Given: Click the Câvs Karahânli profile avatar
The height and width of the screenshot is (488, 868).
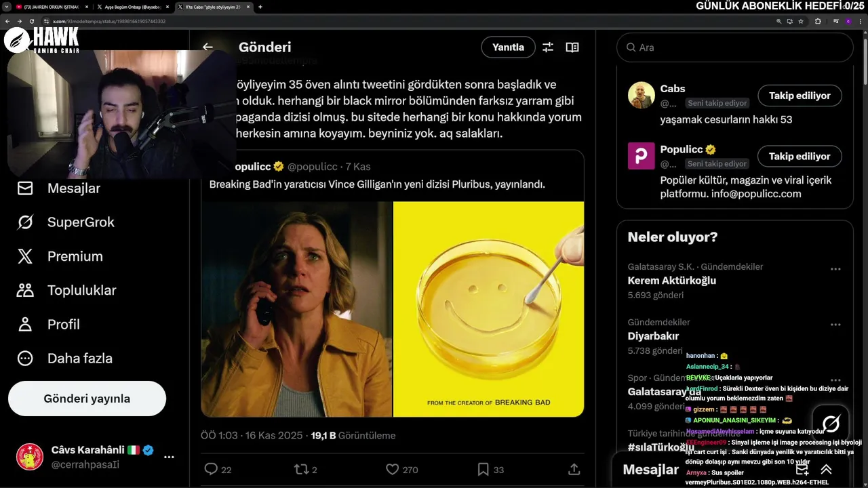Looking at the screenshot, I should [x=30, y=457].
